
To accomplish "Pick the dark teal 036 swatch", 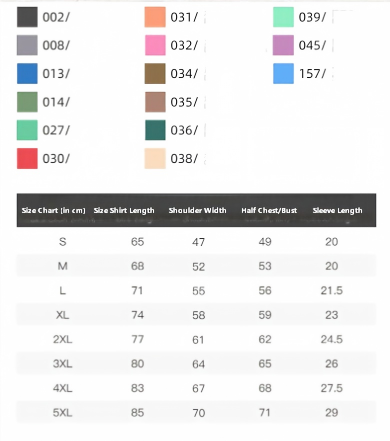I will [x=155, y=130].
